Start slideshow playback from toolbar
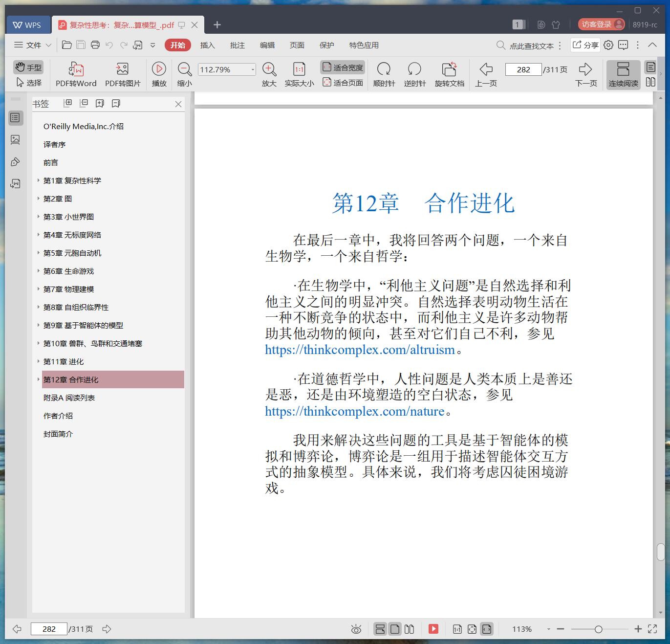The width and height of the screenshot is (670, 644). tap(159, 75)
